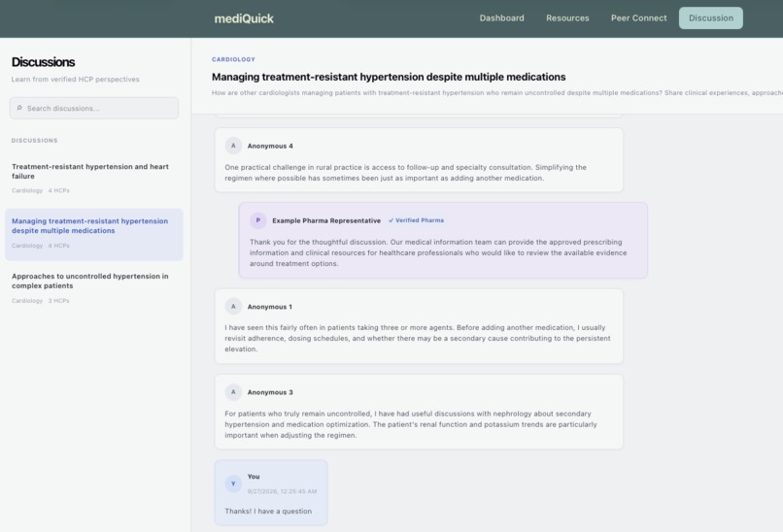
Task: Click Anonymous 3's nephrology comment text
Action: coord(411,424)
